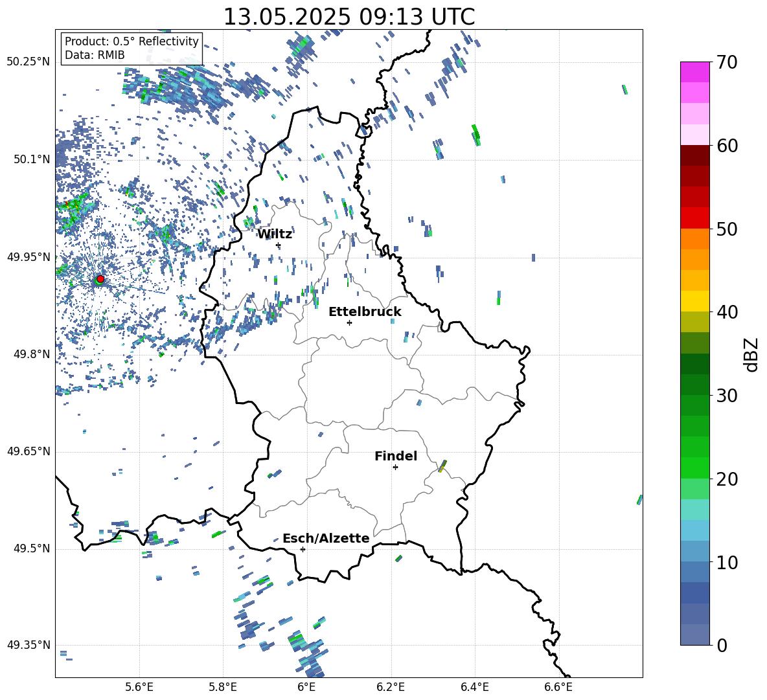
Task: Click the 5.6°E longitude label
Action: (x=139, y=687)
